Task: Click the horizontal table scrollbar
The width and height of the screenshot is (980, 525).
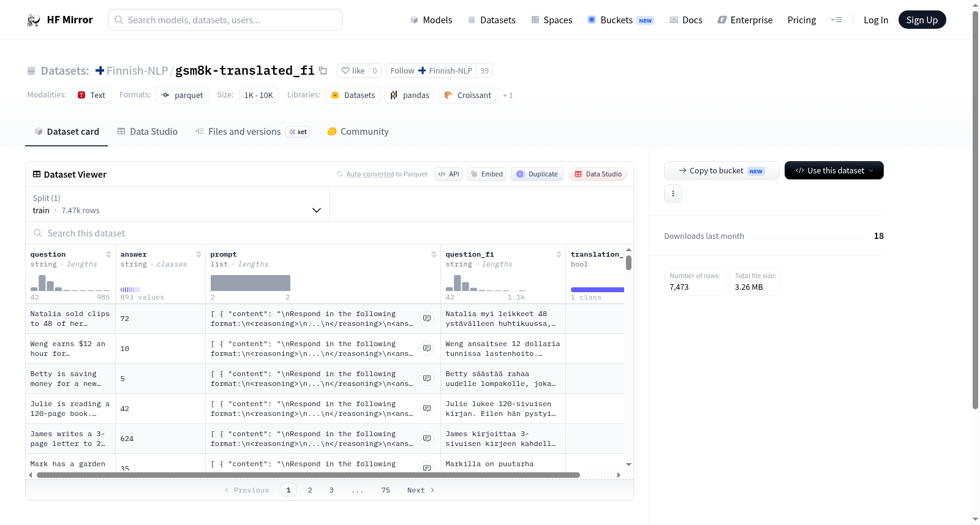Action: [308, 475]
